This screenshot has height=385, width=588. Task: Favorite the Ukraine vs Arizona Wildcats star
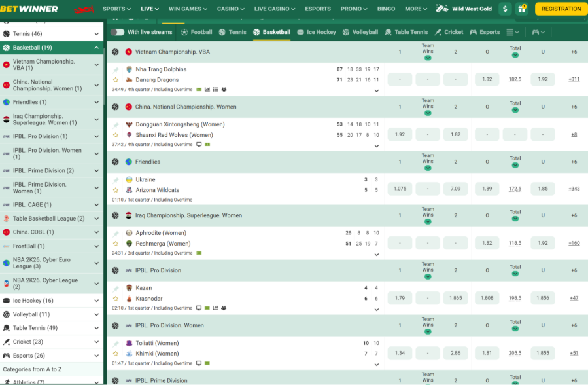pos(116,190)
